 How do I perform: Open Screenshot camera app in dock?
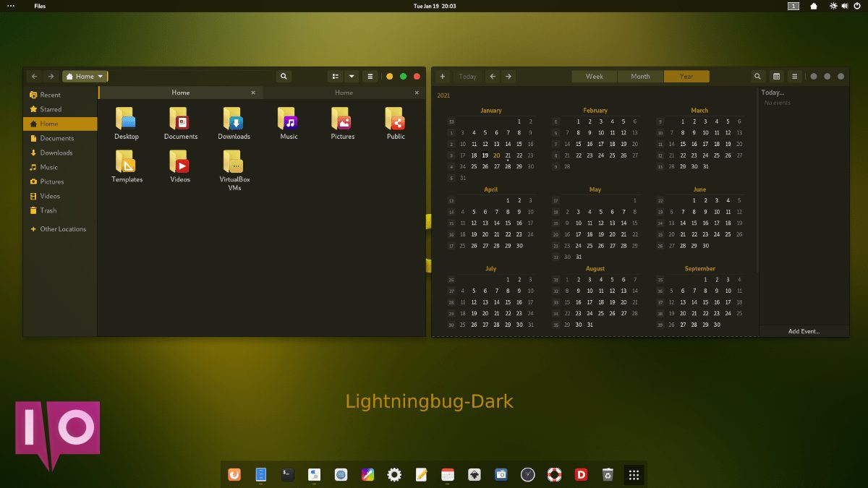coord(501,474)
